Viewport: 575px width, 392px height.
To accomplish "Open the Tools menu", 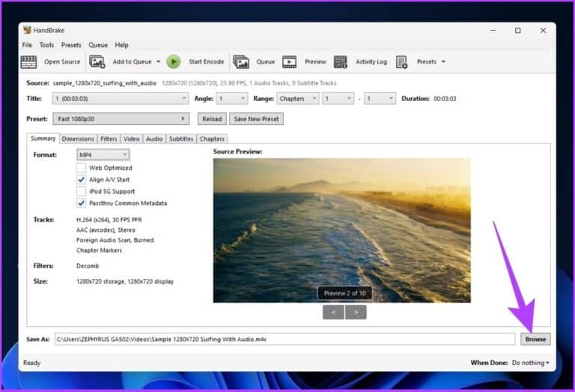I will [46, 45].
